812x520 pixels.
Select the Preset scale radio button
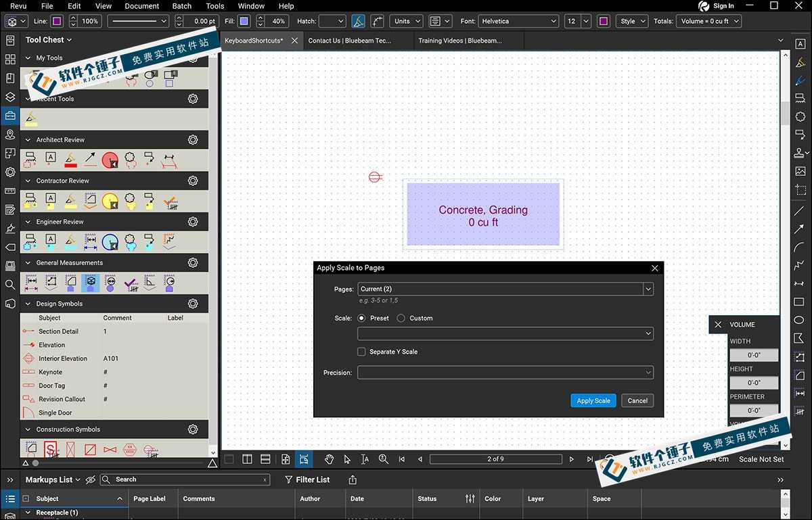[361, 318]
